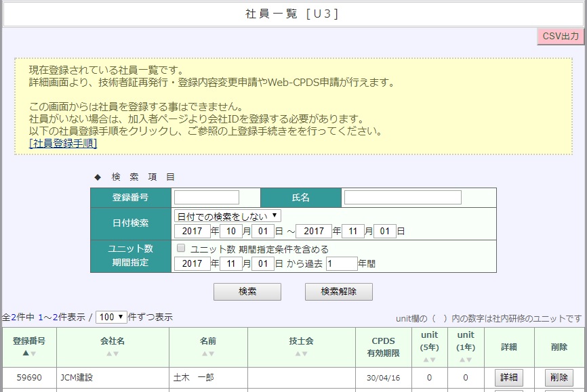Screen dimensions: 587x392
Task: Open the 社員登録手順 link
Action: [63, 144]
